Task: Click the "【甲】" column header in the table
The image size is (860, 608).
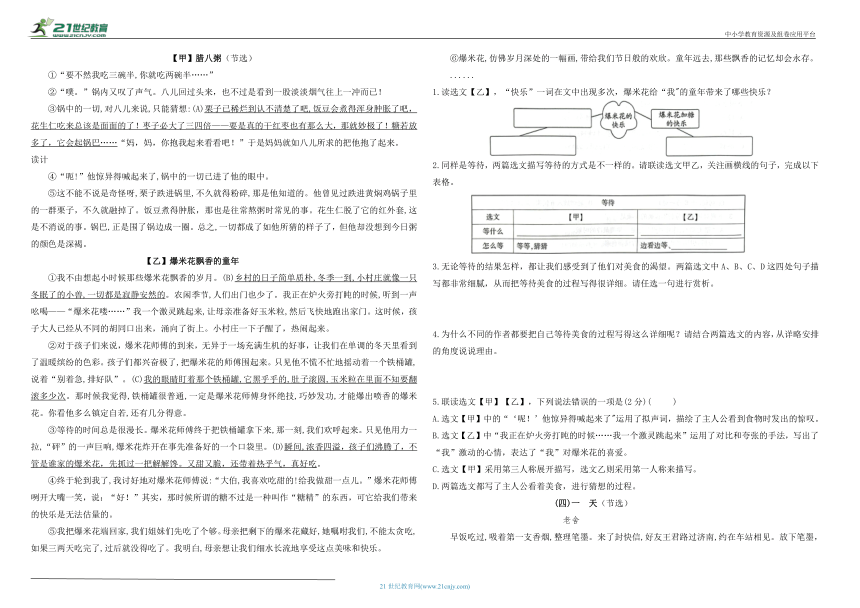Action: click(x=575, y=217)
